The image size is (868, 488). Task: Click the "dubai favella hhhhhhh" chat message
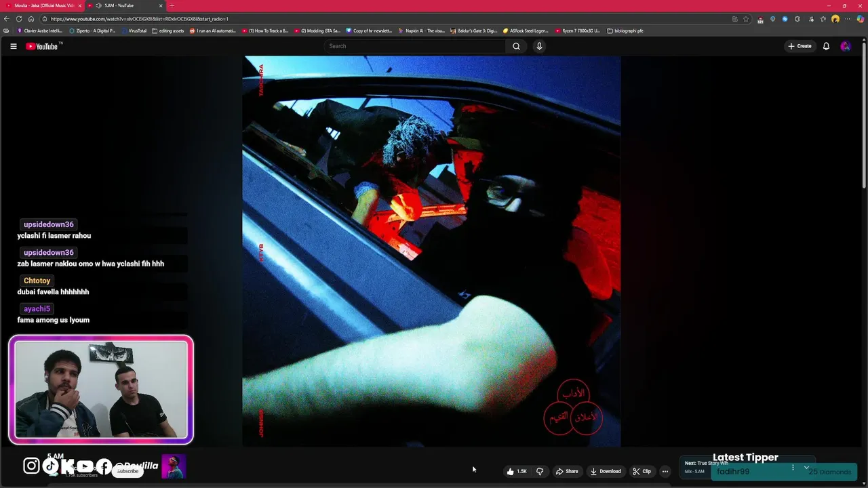[x=53, y=292]
